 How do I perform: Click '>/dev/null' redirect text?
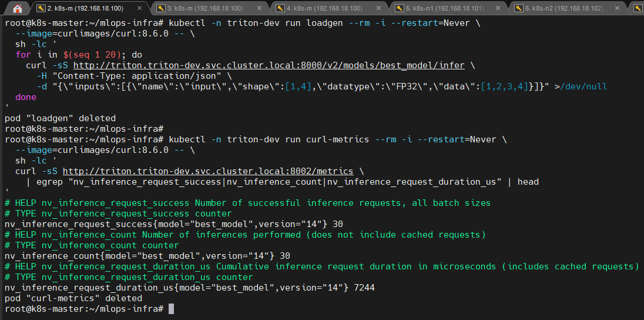tap(581, 86)
